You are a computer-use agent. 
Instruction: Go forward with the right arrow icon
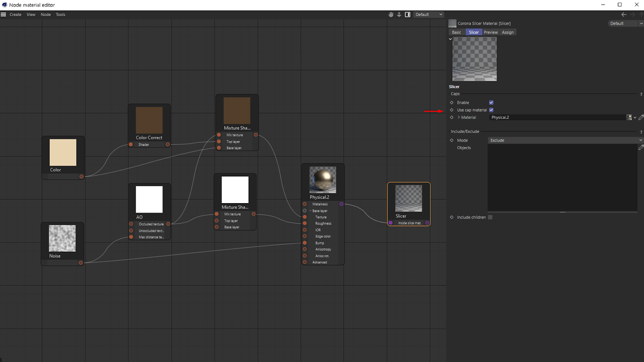click(633, 14)
